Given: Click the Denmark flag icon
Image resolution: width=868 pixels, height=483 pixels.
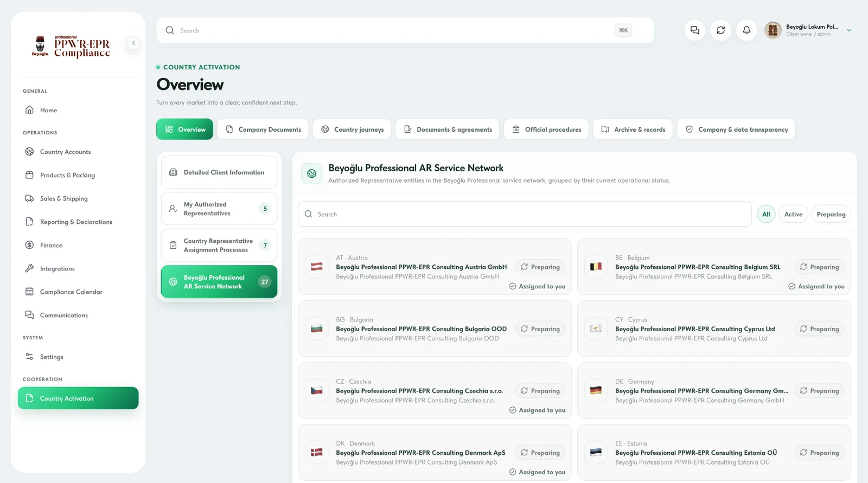Looking at the screenshot, I should [317, 452].
